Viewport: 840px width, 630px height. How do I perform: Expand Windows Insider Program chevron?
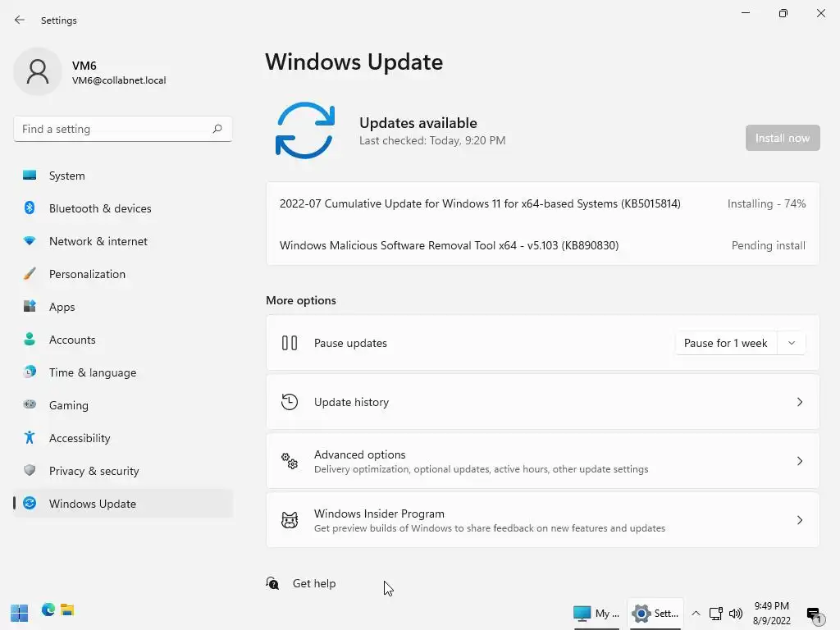799,519
